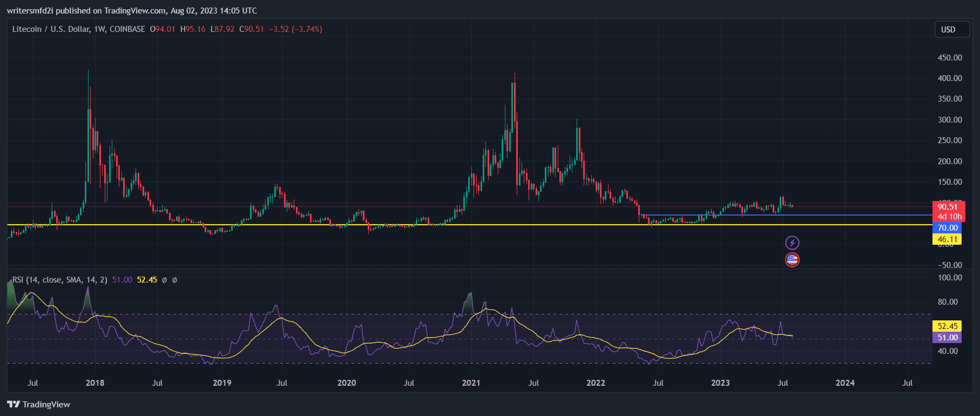Click the purple lightning bolt event icon
The height and width of the screenshot is (416, 980).
[792, 243]
